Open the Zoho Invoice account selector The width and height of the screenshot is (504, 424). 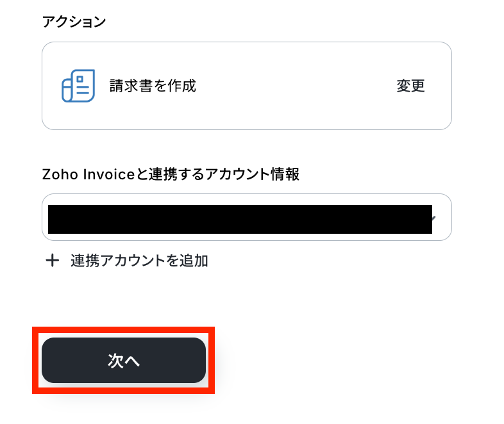pos(246,217)
